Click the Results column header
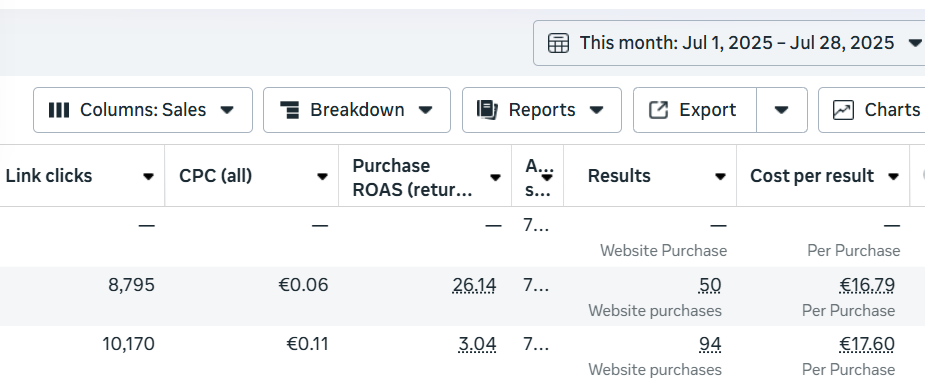 click(x=619, y=176)
